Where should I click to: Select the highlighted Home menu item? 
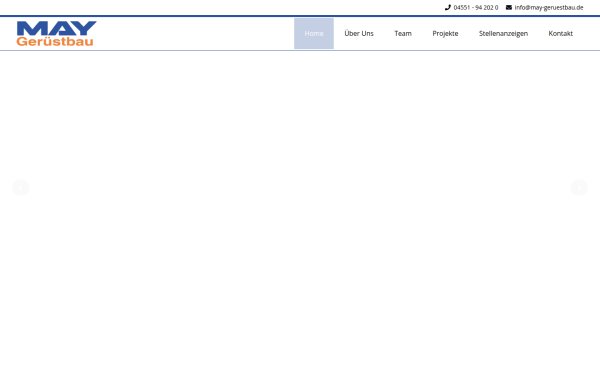(314, 33)
